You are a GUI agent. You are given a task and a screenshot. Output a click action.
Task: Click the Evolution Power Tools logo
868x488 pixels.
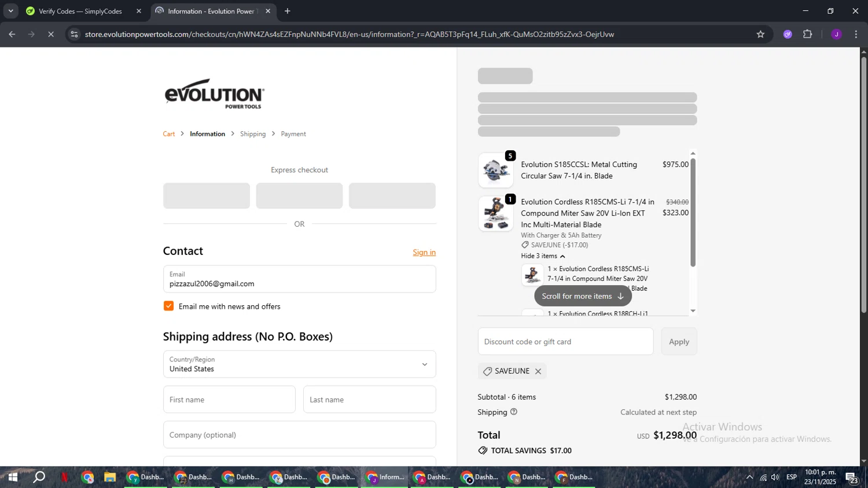click(215, 94)
